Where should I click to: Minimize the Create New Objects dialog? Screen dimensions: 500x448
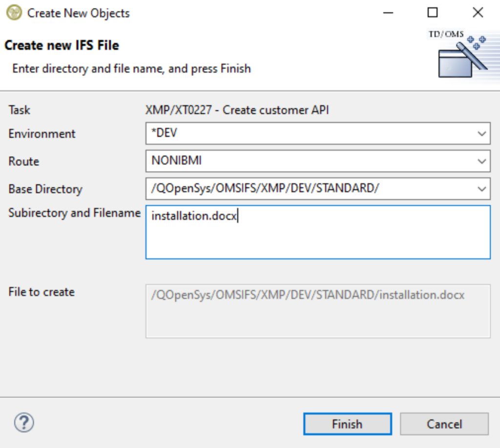click(x=388, y=13)
